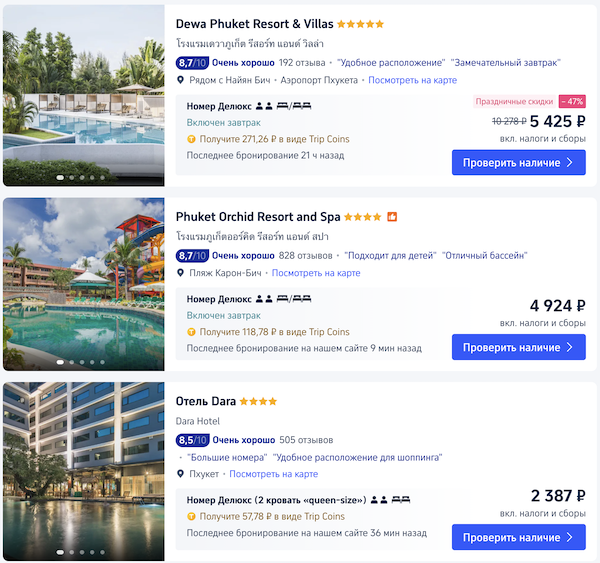Screen dimensions: 600x563
Task: Check availability for Dewa Phuket at 5 425 ₽
Action: tap(518, 162)
